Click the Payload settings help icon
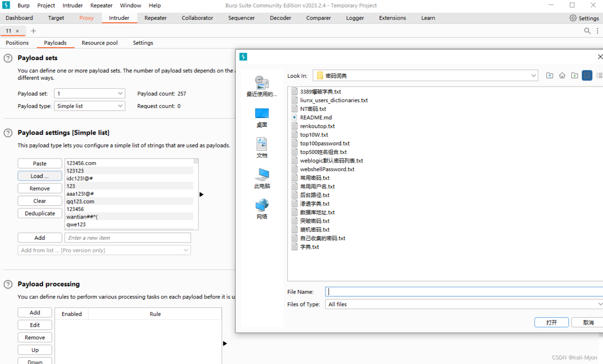The width and height of the screenshot is (603, 364). (x=8, y=133)
